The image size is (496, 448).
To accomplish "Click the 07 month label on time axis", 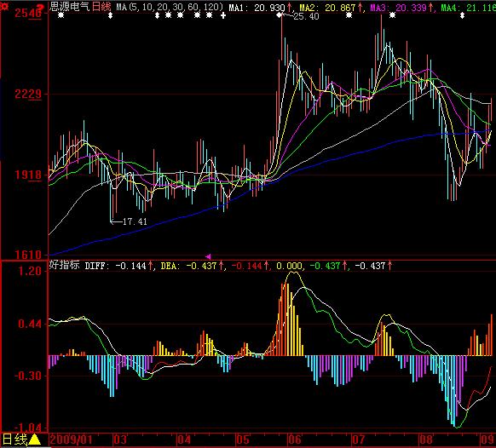I will pos(359,439).
